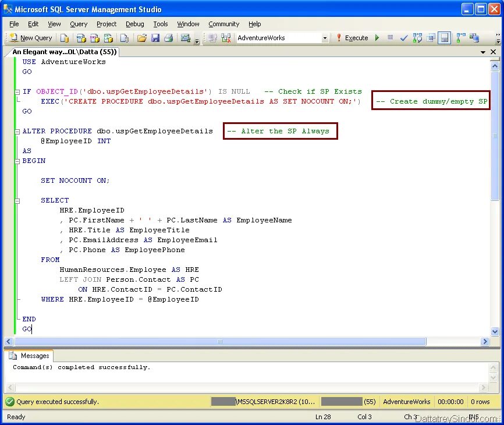This screenshot has height=425, width=504.
Task: Click the Cancel Executing Query icon
Action: click(x=390, y=38)
